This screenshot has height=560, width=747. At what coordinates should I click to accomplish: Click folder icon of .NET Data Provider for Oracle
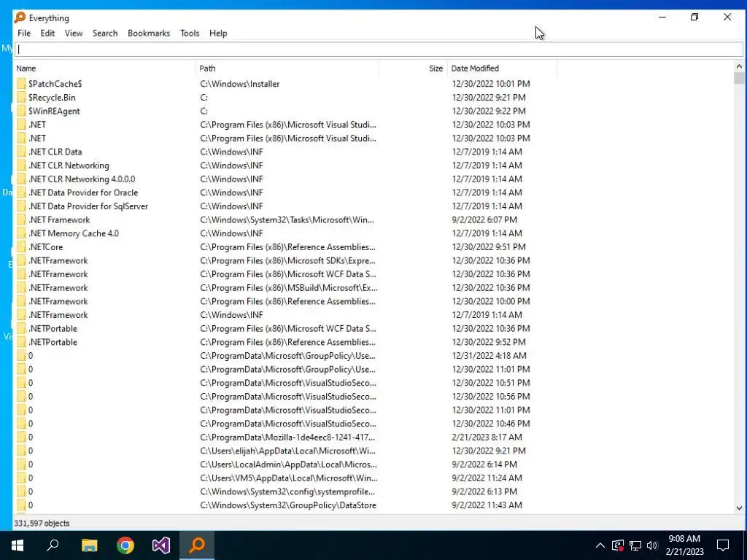[x=21, y=192]
